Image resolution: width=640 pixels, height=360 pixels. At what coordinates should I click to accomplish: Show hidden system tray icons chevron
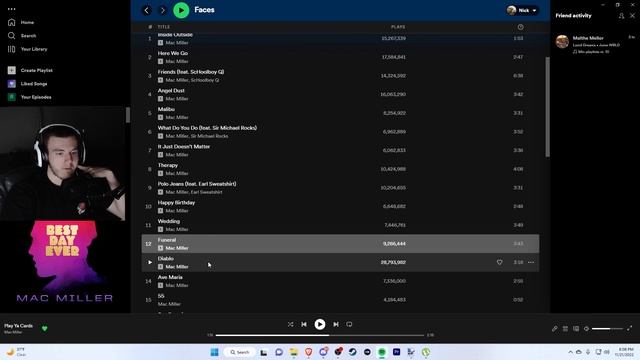coord(570,352)
